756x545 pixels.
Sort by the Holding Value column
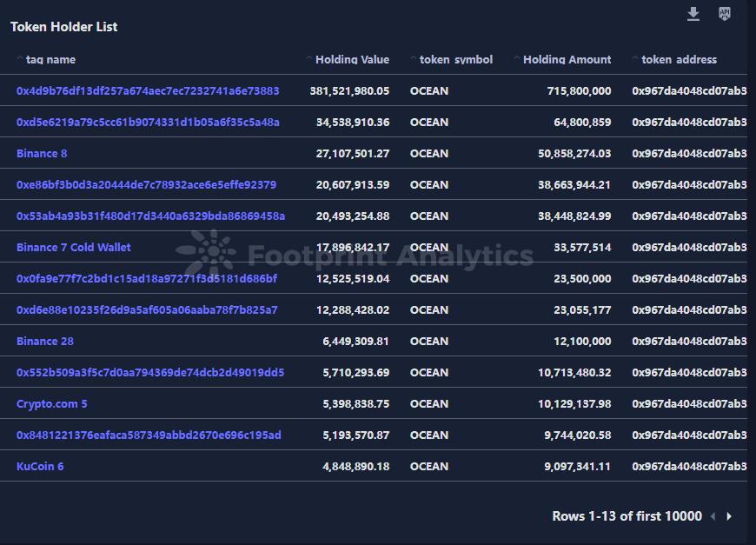pyautogui.click(x=352, y=60)
